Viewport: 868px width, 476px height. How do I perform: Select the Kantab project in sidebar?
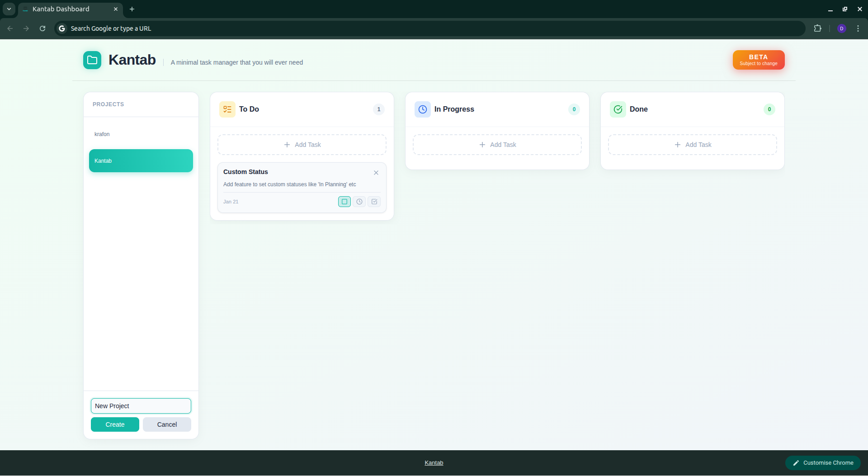[x=141, y=160]
